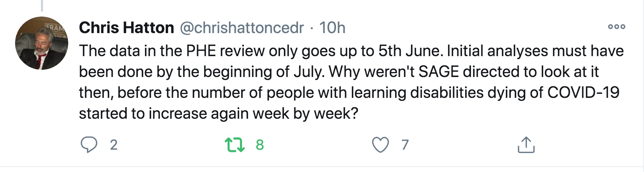This screenshot has width=644, height=172.
Task: Click the reply count number 2
Action: click(113, 145)
